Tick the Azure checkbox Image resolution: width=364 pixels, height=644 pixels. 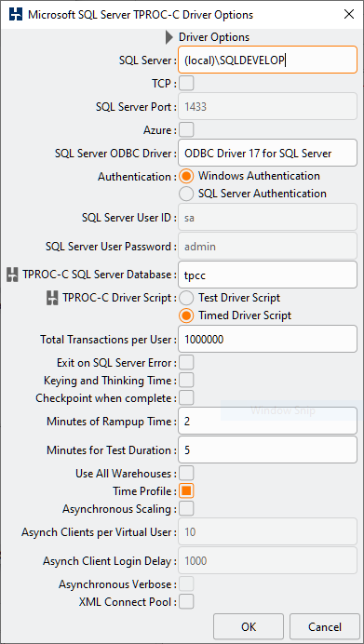pos(186,130)
